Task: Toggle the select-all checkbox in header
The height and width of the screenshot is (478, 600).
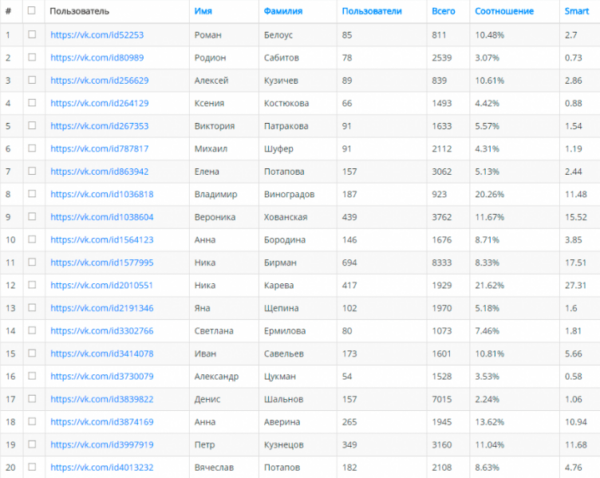Action: pos(32,10)
